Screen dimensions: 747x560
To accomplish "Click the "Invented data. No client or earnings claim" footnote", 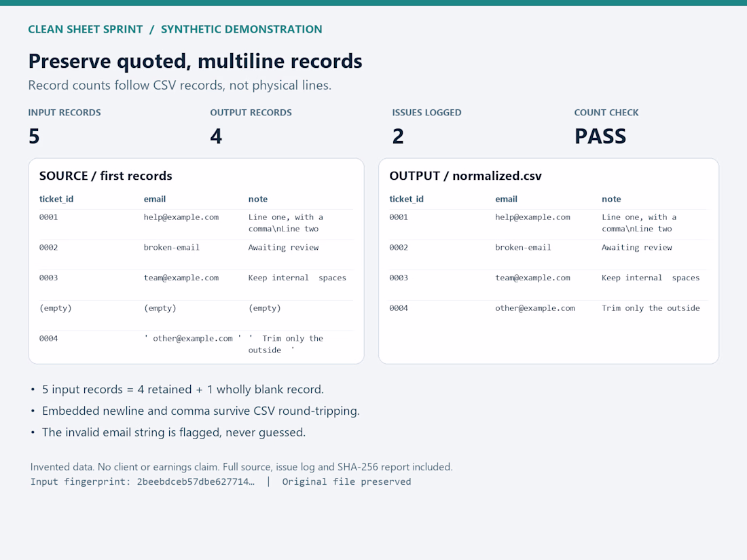I will pos(242,467).
